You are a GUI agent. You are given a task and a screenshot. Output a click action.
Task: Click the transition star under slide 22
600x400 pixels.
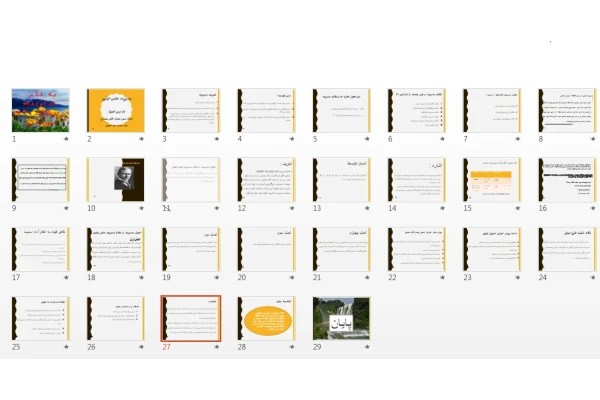442,278
